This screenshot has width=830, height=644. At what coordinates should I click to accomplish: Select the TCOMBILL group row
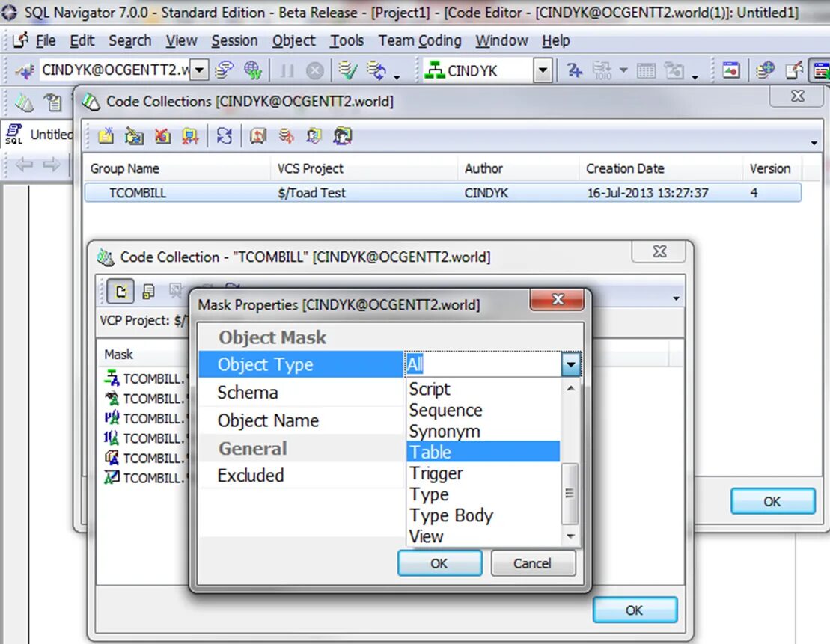coord(442,193)
